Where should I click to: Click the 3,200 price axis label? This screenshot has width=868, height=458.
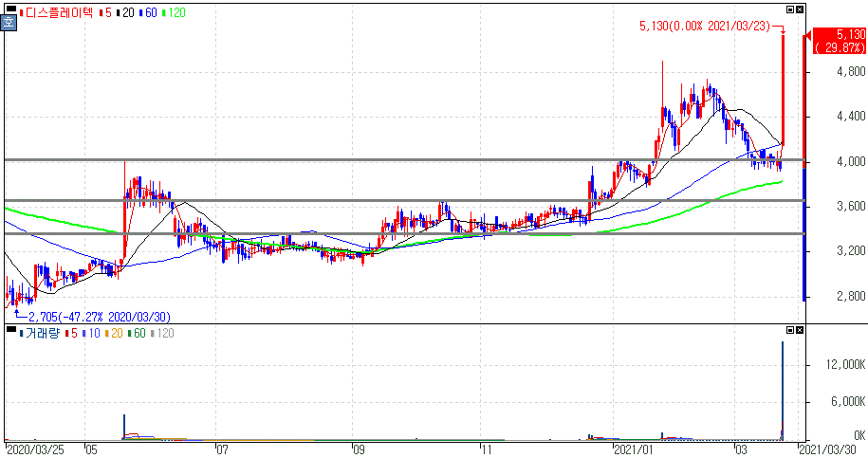(851, 250)
